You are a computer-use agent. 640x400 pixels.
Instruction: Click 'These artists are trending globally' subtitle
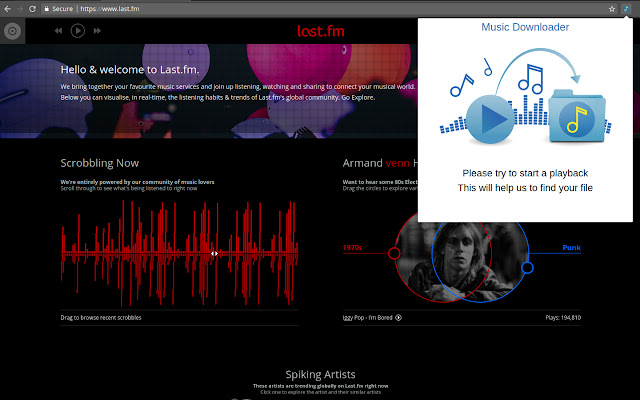pos(320,386)
